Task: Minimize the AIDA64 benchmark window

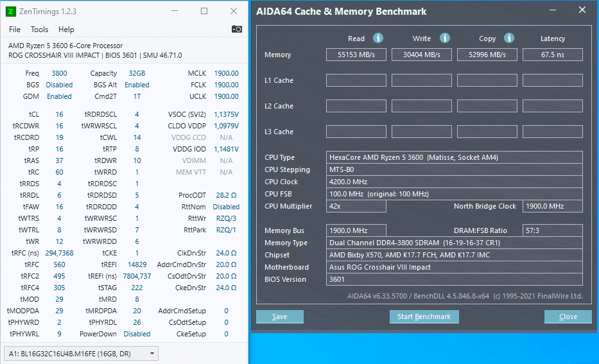Action: (552, 10)
